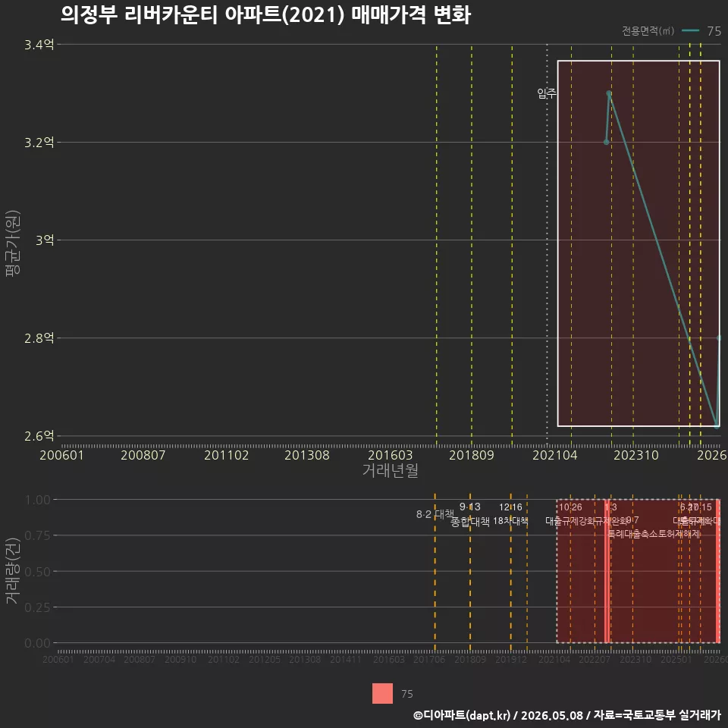Click the 0.75 volume axis label
728x728 pixels.
pos(38,535)
